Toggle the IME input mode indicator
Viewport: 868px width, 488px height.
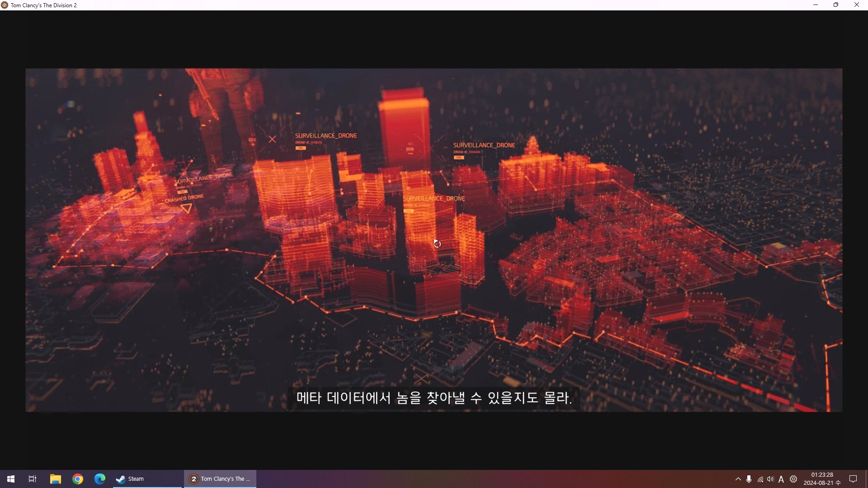point(781,479)
